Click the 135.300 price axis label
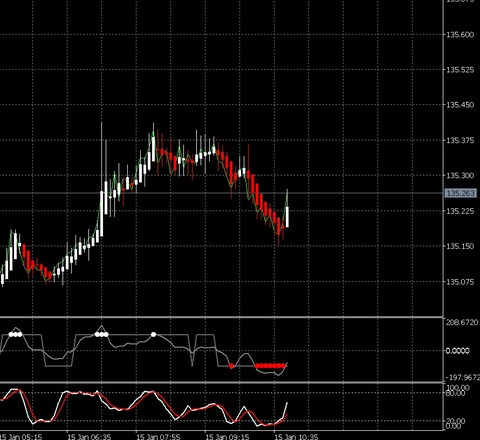This screenshot has width=480, height=440. (x=460, y=176)
